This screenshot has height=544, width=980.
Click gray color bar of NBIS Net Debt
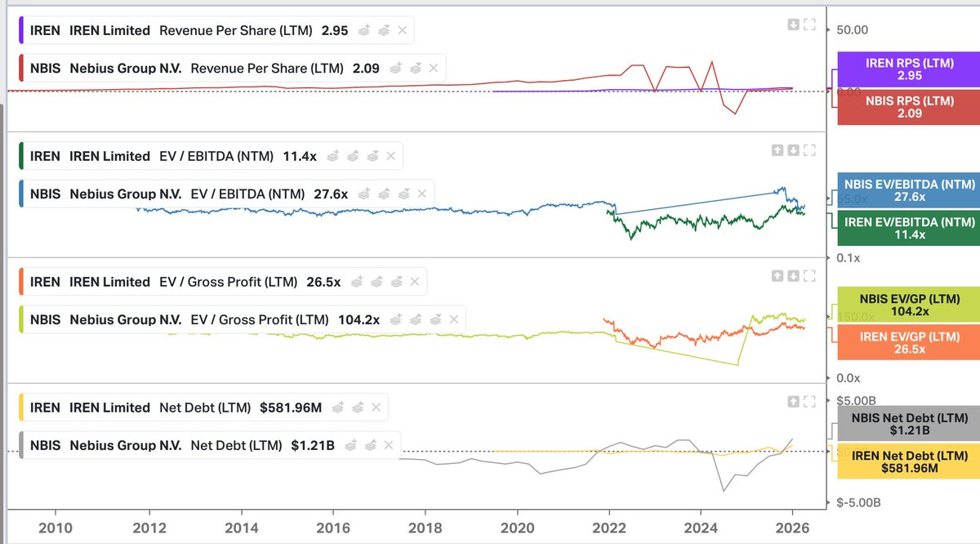(20, 445)
